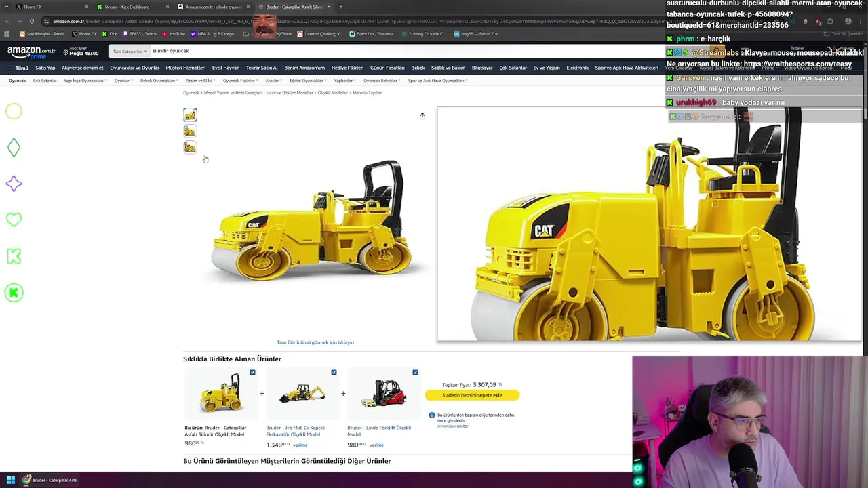Expand the Yapı İnşa Oyuncakları submenu
Image resolution: width=868 pixels, height=488 pixels.
(85, 81)
